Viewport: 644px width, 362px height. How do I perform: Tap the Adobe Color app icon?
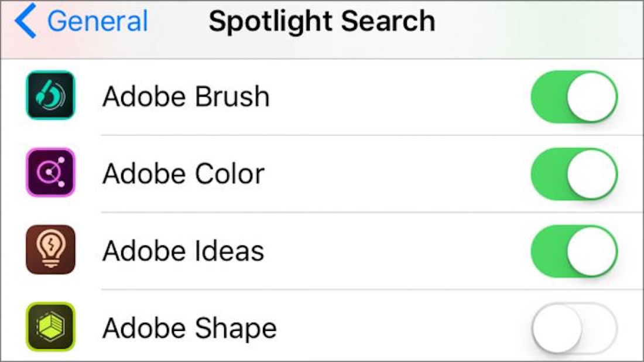[x=50, y=173]
